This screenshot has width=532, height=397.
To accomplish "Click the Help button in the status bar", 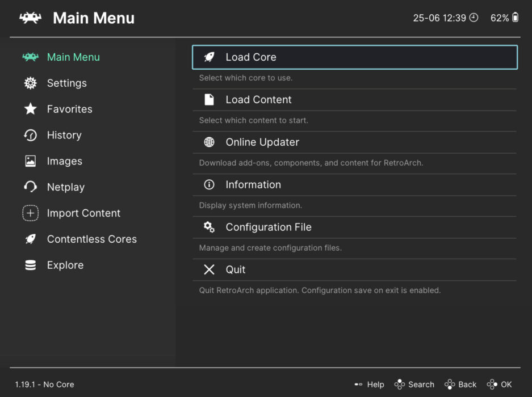I will click(369, 385).
